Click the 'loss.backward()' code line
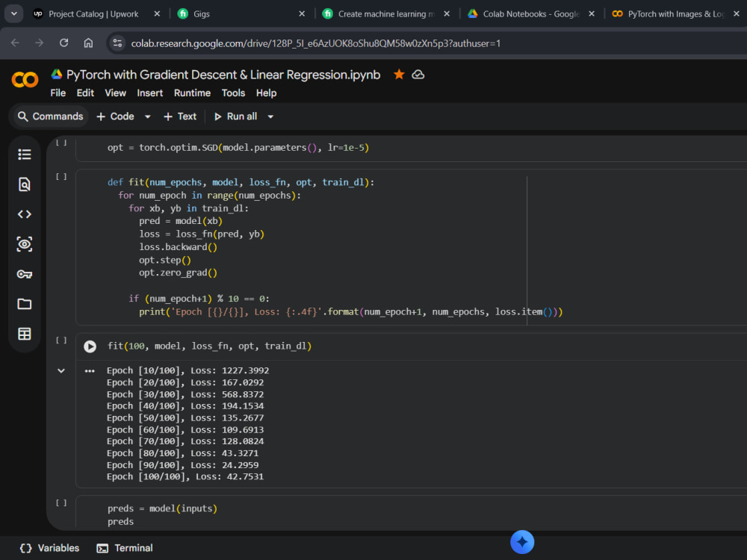This screenshot has width=747, height=560. click(x=179, y=246)
